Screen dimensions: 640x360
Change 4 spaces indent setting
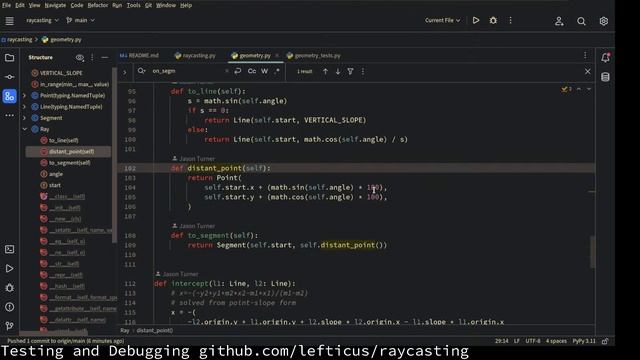tap(556, 341)
